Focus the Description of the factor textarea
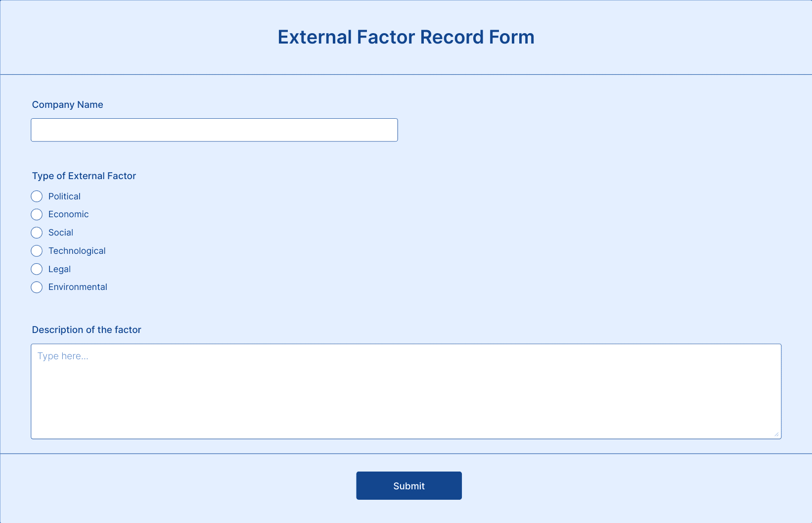Screen dimensions: 812x523 point(406,391)
